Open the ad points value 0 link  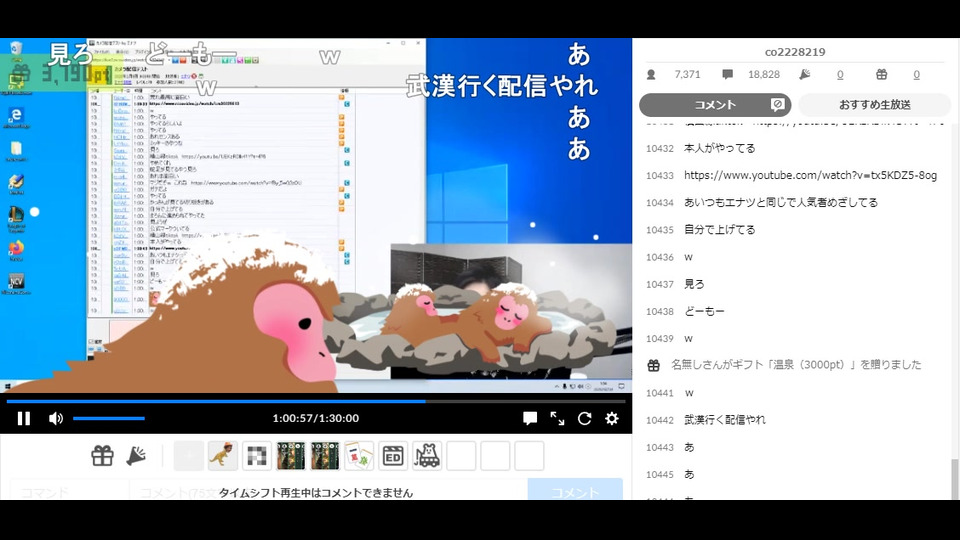point(840,75)
